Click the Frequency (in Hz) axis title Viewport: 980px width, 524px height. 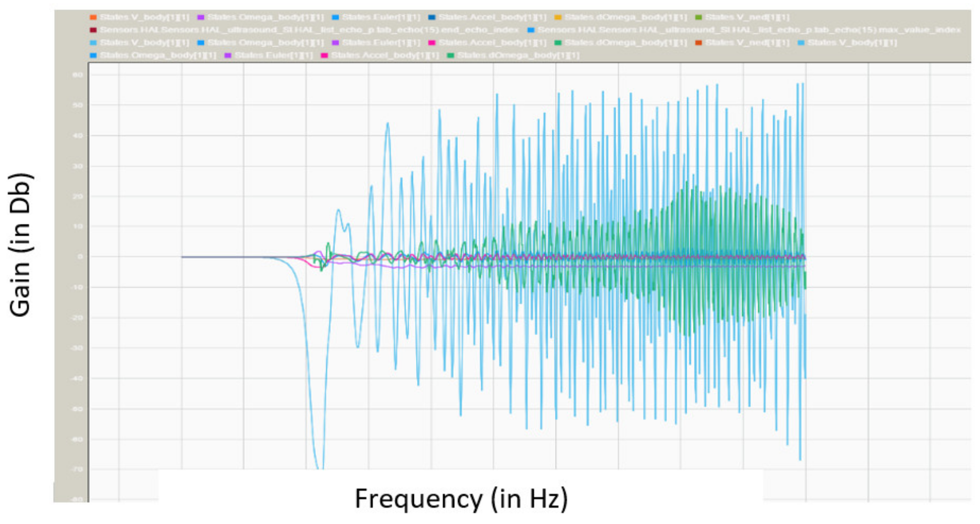click(x=461, y=498)
